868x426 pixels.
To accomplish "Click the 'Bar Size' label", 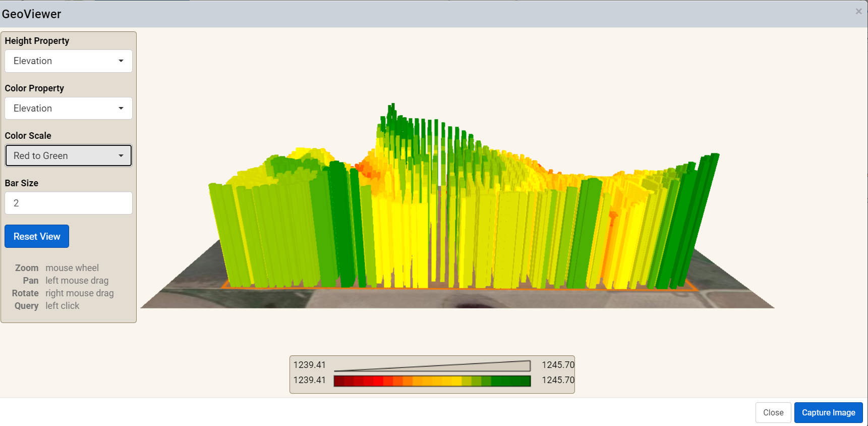I will point(21,183).
